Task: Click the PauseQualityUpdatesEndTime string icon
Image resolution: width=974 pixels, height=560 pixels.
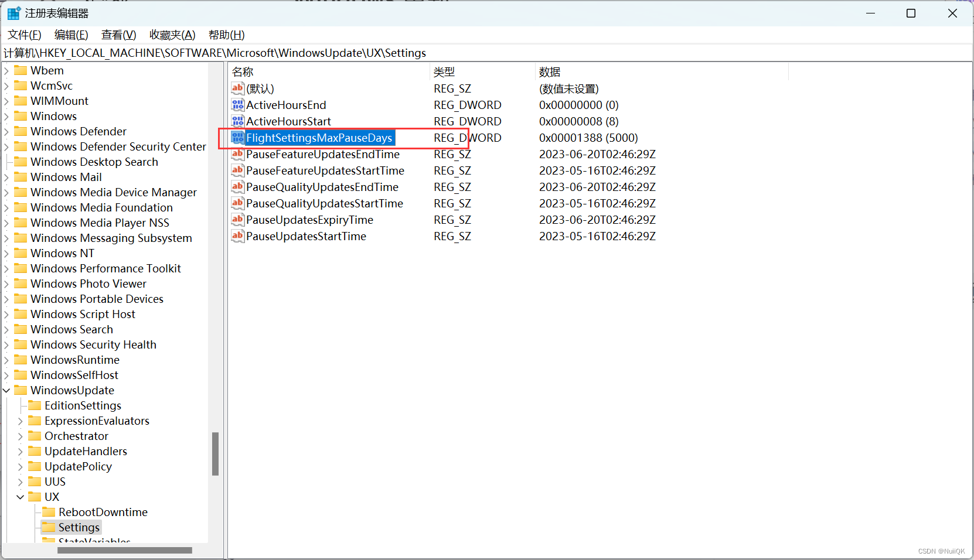Action: tap(237, 187)
